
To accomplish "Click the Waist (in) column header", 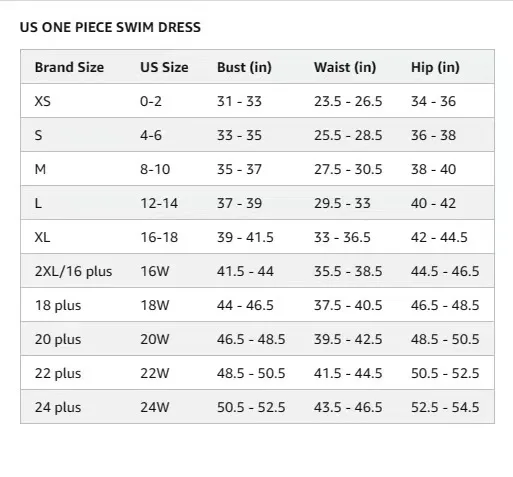I will click(x=345, y=67).
